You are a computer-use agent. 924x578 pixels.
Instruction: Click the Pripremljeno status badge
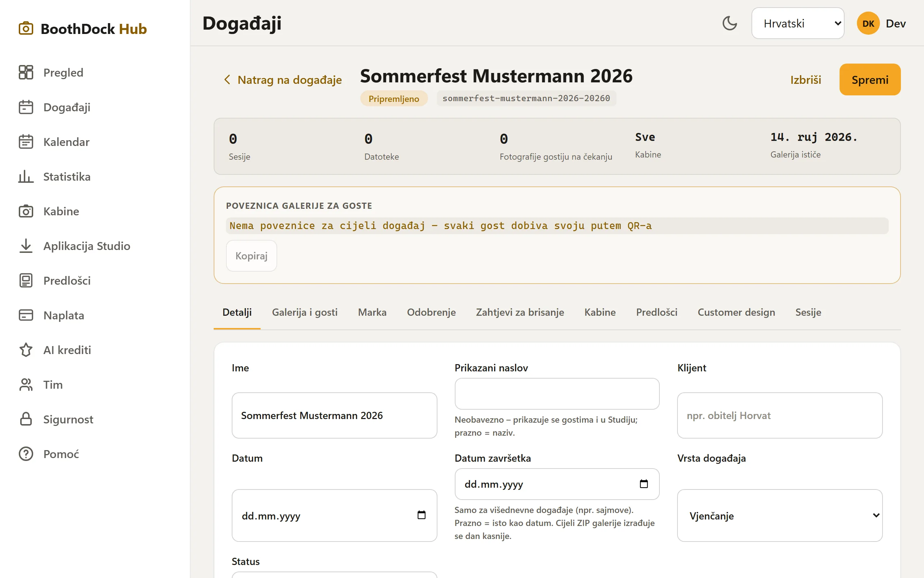tap(394, 98)
